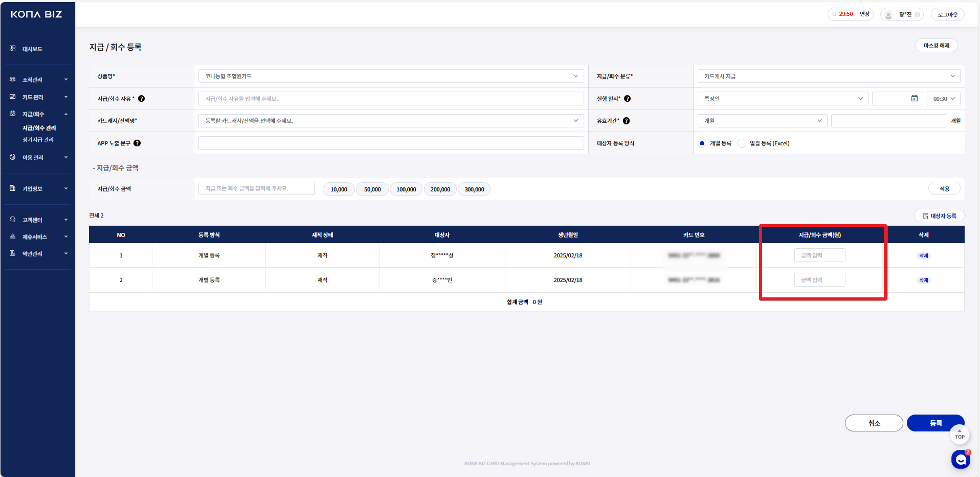Focus the 지급/회수 사유 input field
980x477 pixels.
pyautogui.click(x=391, y=99)
